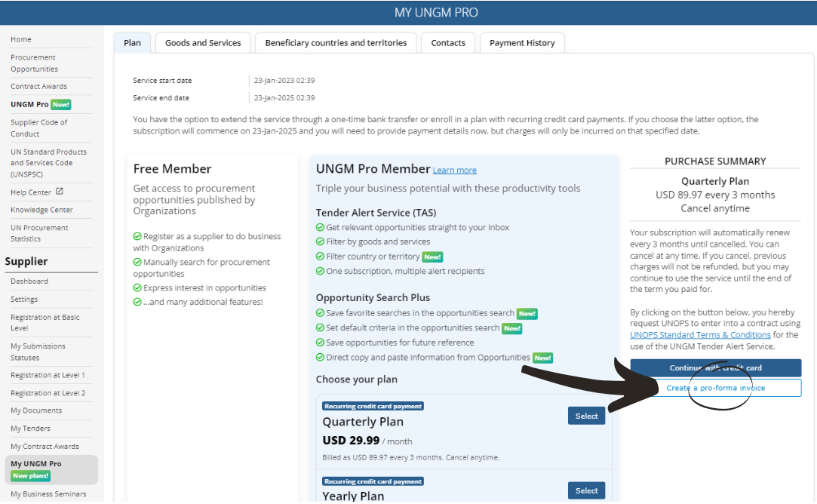
Task: Click the Recurring credit card payment badge on Yearly Plan
Action: click(x=373, y=481)
